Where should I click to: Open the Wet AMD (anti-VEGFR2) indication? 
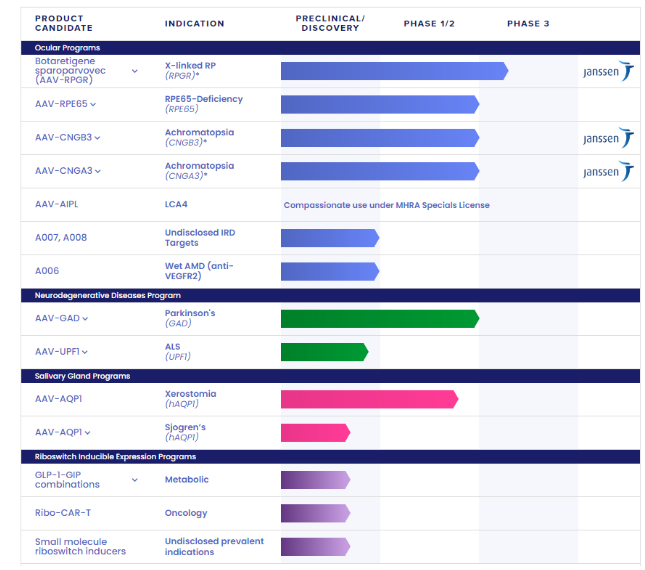coord(199,271)
